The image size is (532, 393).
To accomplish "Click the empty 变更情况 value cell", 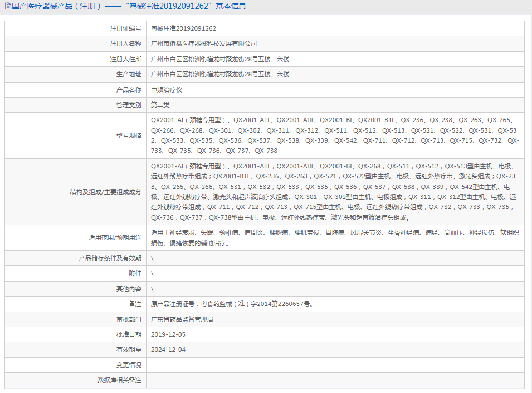I will click(x=334, y=365).
